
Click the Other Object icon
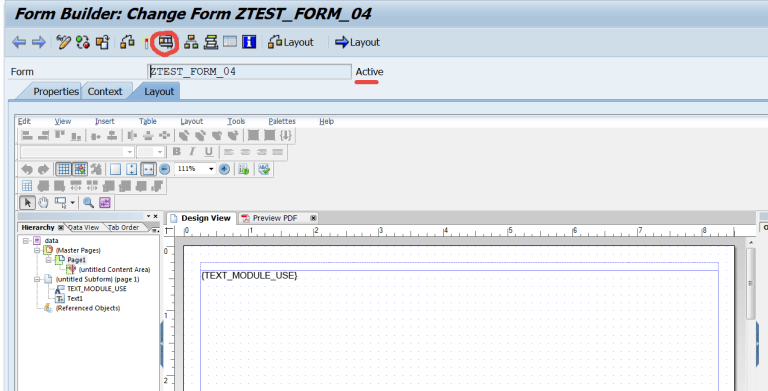[102, 42]
